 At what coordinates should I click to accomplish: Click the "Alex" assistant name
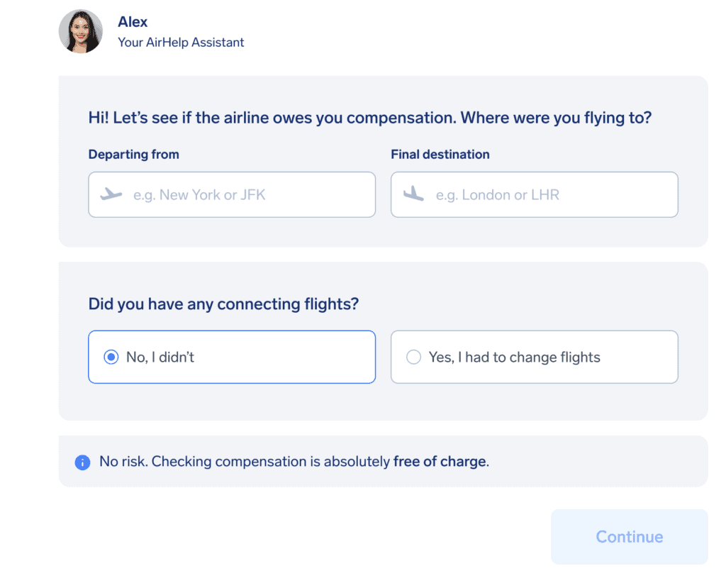[133, 22]
